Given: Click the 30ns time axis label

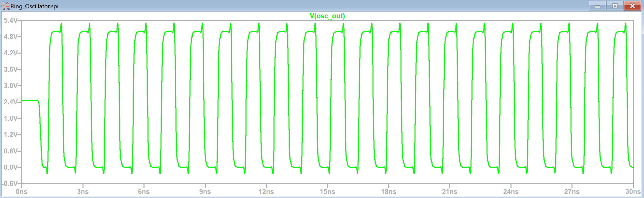Looking at the screenshot, I should click(x=633, y=192).
